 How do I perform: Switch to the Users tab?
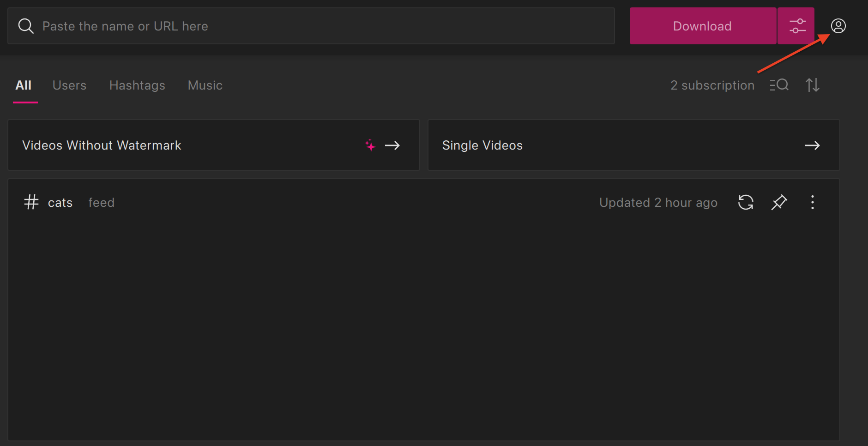coord(69,85)
